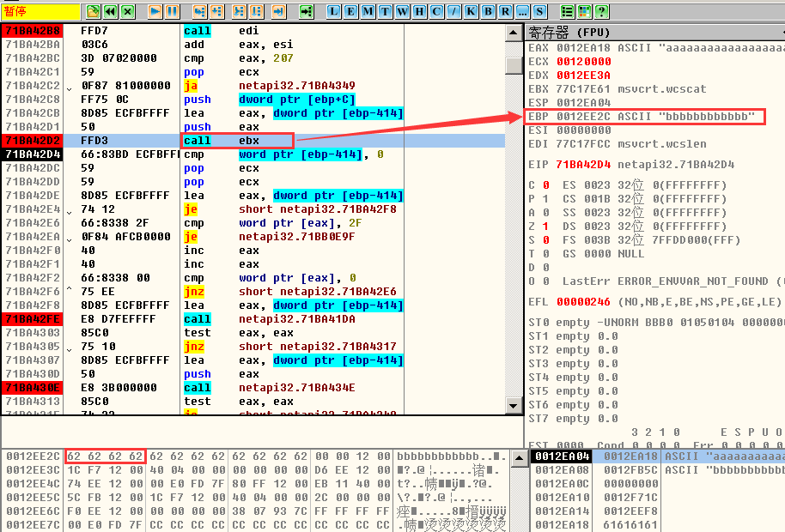Click the Step Into toolbar icon

[x=199, y=12]
